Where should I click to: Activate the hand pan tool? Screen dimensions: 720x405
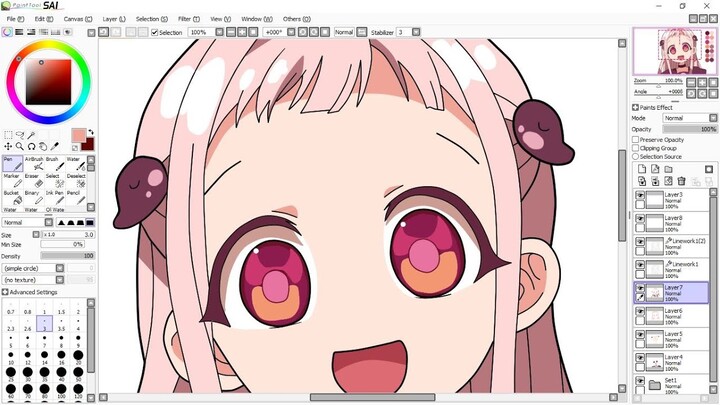point(43,146)
